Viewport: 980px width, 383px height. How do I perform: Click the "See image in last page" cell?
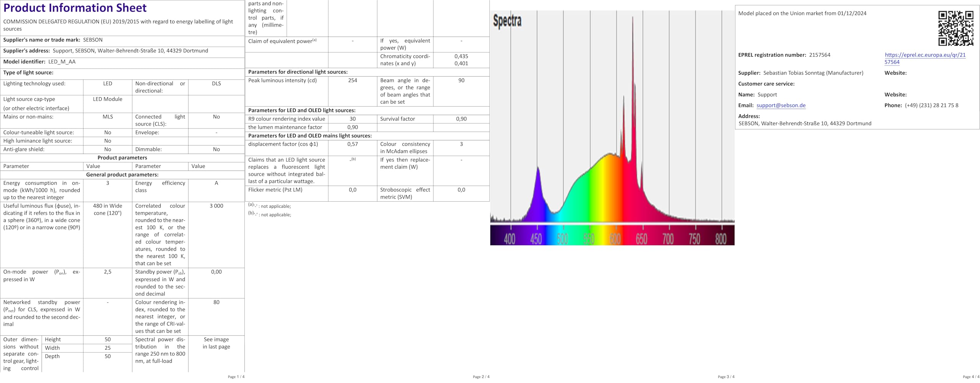coord(216,343)
